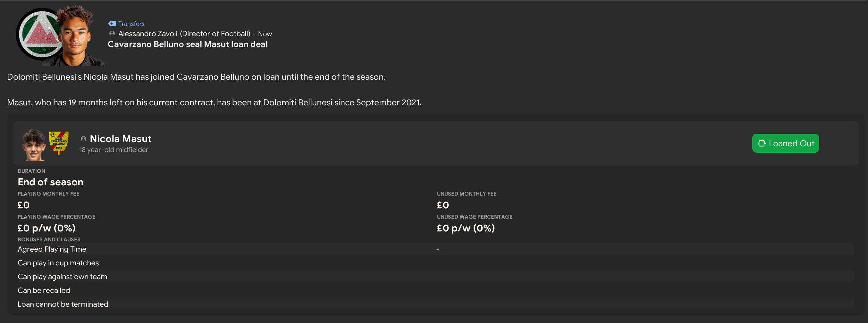Click the yellow Cavarzano Belluno shield badge

(59, 143)
